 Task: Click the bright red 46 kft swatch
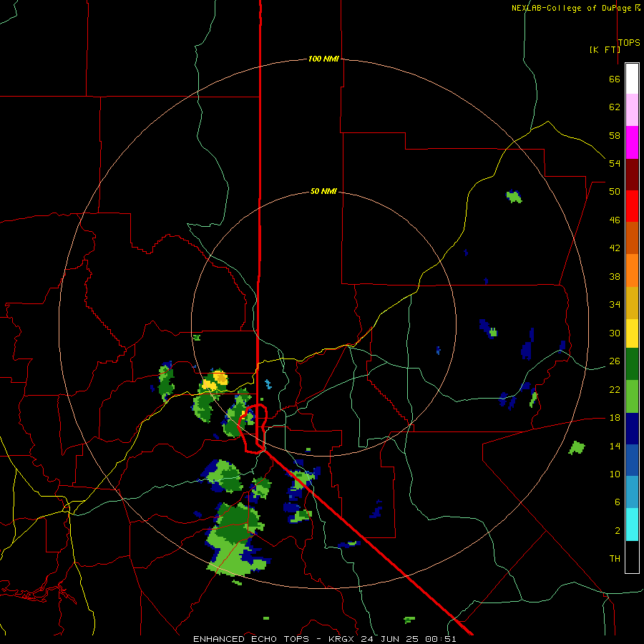coord(632,206)
